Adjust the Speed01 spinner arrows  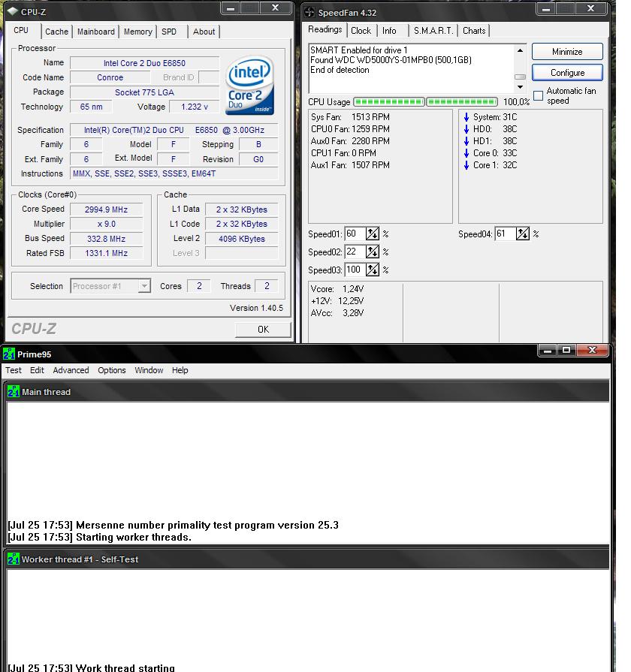tap(372, 234)
